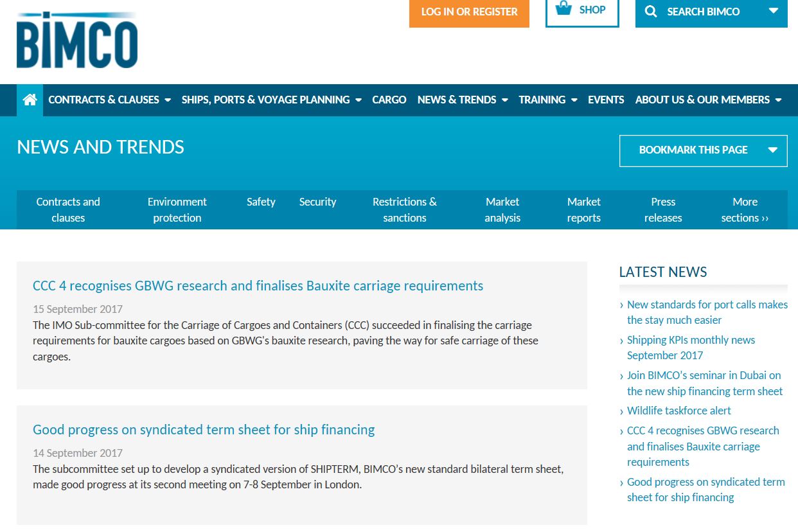This screenshot has width=798, height=532.
Task: Open More sections in the section bar
Action: 744,209
